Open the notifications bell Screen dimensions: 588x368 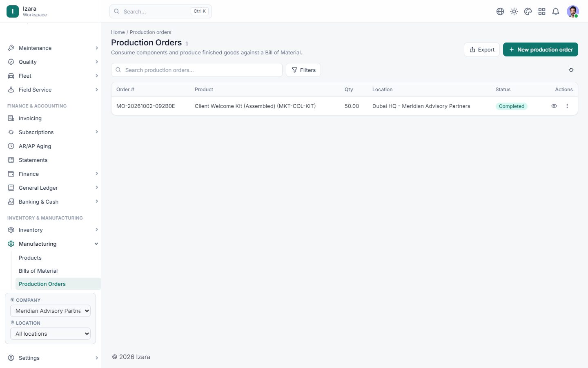[x=556, y=11]
